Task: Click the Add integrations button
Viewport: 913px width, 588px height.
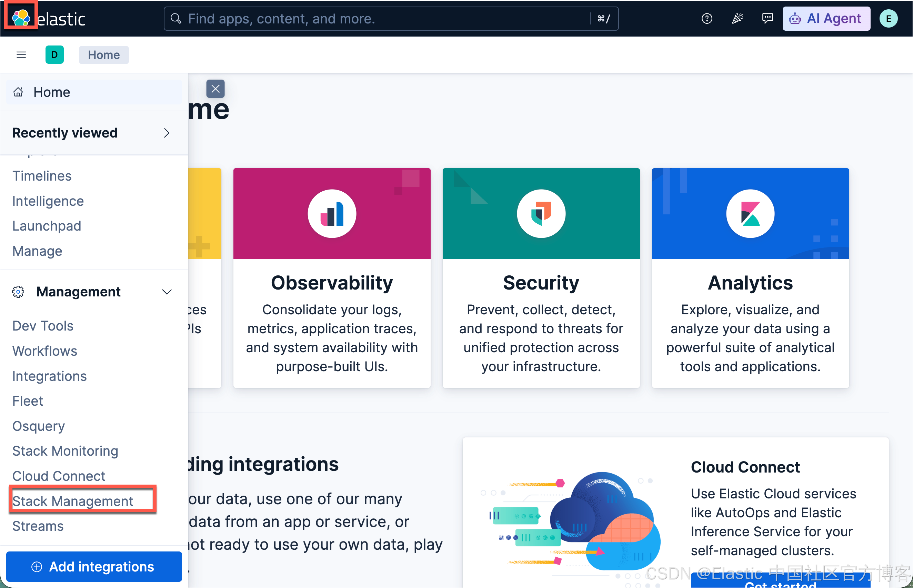Action: point(94,567)
